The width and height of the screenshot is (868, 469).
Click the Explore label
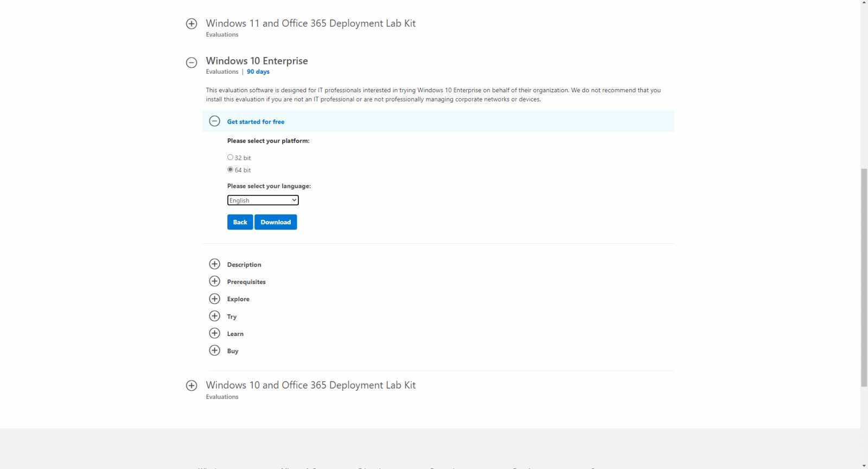(238, 299)
